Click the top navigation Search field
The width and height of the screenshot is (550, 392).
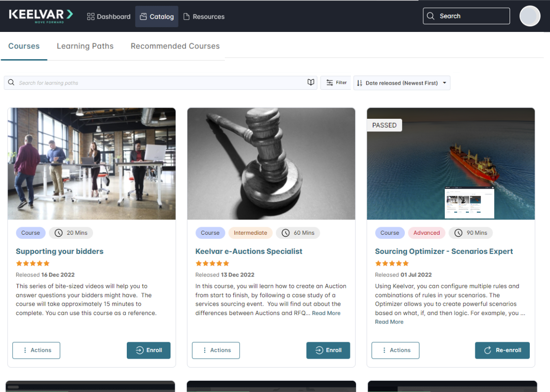(x=466, y=16)
